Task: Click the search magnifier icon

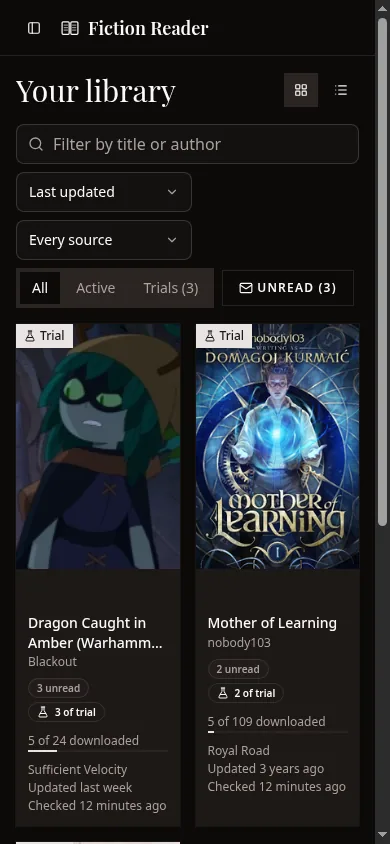Action: [x=36, y=144]
